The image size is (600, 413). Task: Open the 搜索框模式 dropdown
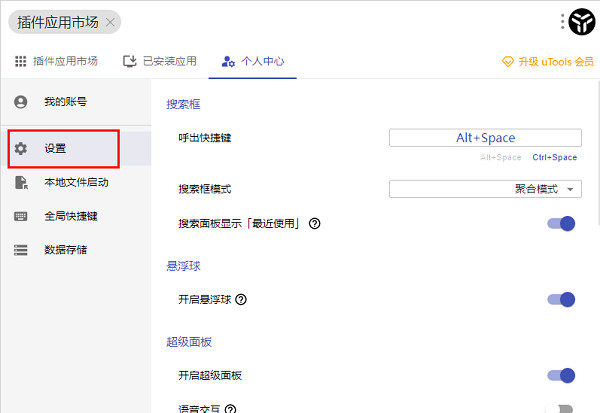485,189
